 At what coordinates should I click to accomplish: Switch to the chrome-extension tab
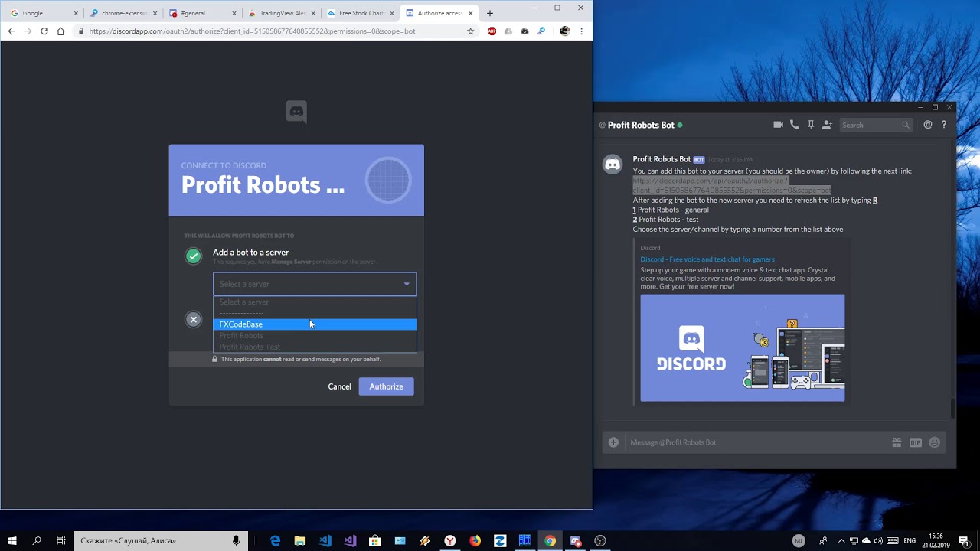click(x=122, y=13)
